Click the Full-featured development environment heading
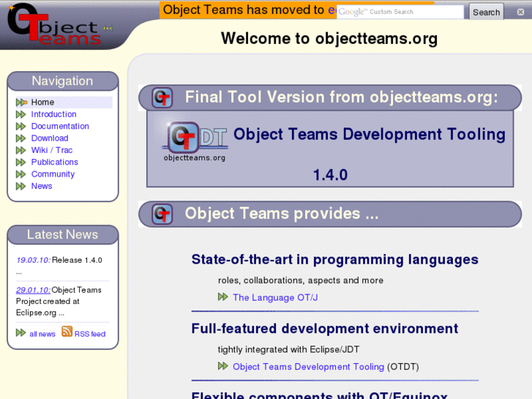 point(325,329)
